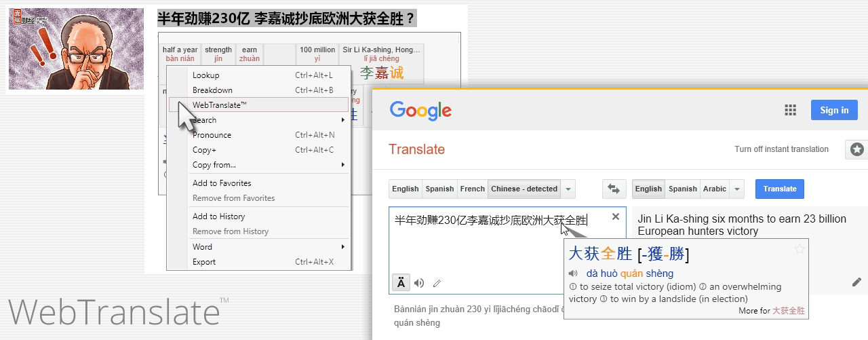Play pronunciation of dà huò quán shèng

point(573,273)
